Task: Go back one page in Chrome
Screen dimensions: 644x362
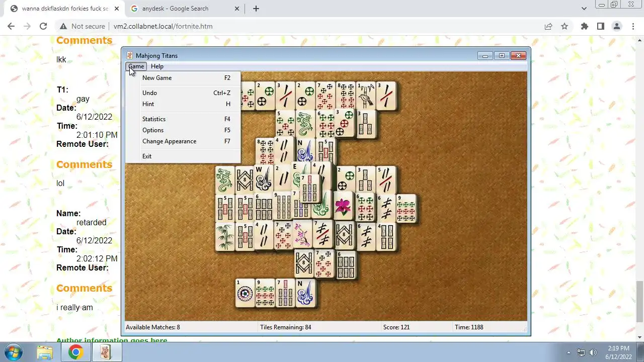Action: [x=11, y=26]
